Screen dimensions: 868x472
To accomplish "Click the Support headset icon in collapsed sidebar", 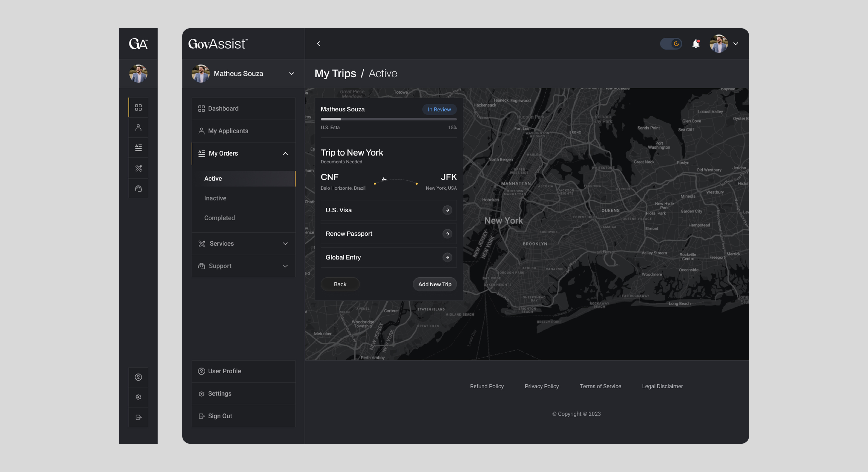I will [x=138, y=188].
